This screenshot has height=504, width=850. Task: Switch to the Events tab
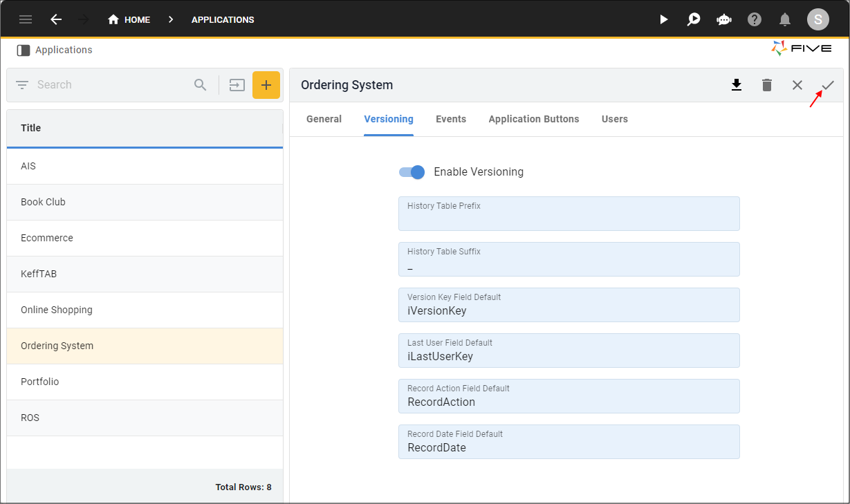pyautogui.click(x=451, y=119)
